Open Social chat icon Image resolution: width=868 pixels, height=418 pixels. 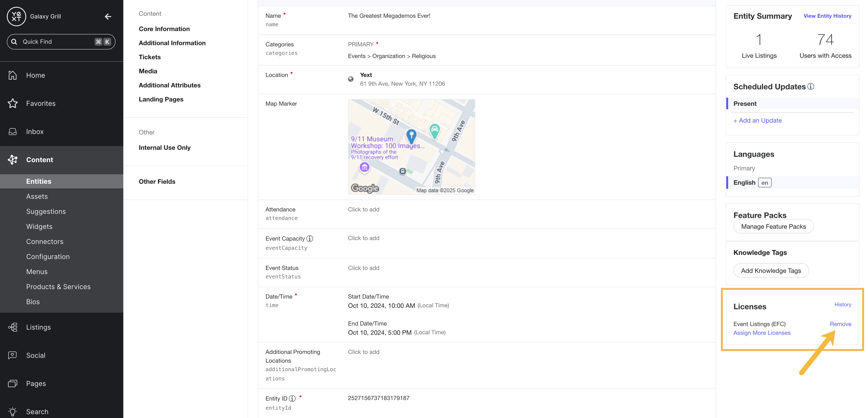click(x=13, y=355)
